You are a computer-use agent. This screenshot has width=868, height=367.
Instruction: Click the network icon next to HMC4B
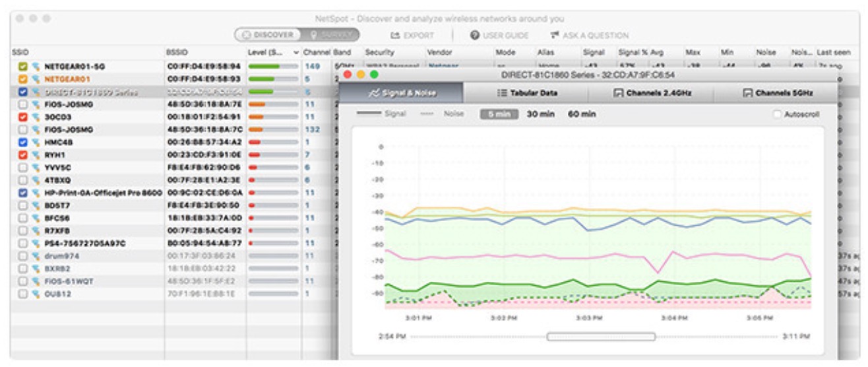point(35,142)
